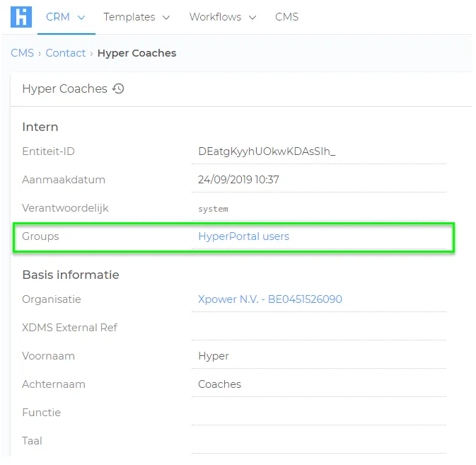Image resolution: width=476 pixels, height=465 pixels.
Task: Click the Taal field label
Action: click(32, 441)
